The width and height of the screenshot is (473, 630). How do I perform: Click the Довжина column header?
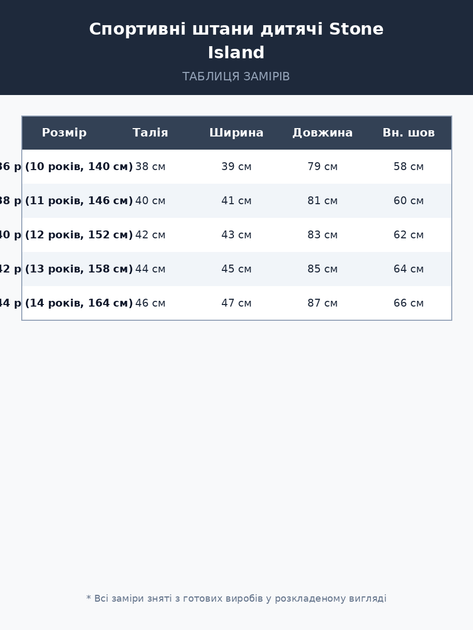pyautogui.click(x=322, y=133)
